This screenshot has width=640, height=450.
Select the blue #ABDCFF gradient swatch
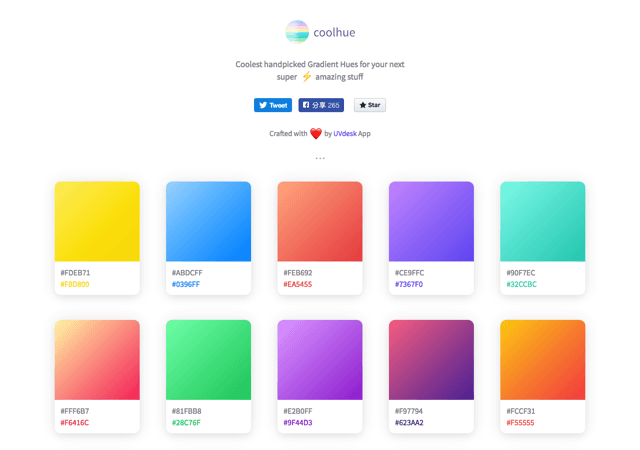(x=209, y=221)
